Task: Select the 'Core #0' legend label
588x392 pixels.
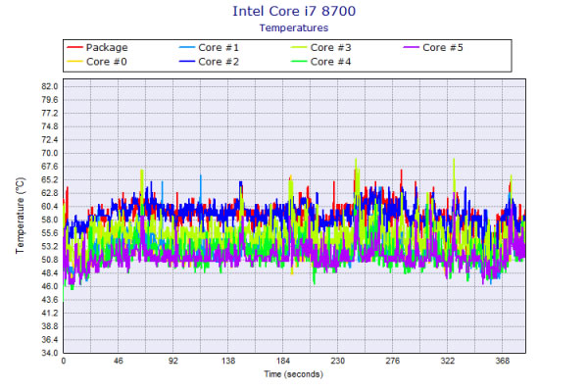Action: pos(107,62)
